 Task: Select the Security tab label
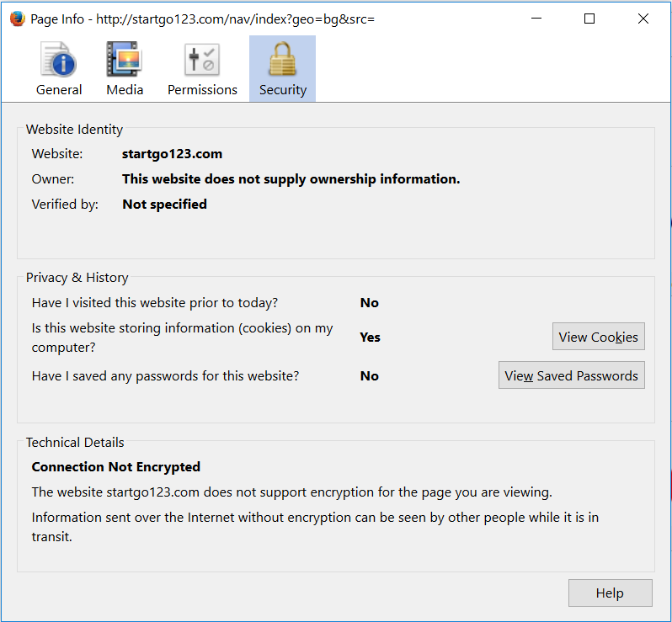click(x=282, y=90)
